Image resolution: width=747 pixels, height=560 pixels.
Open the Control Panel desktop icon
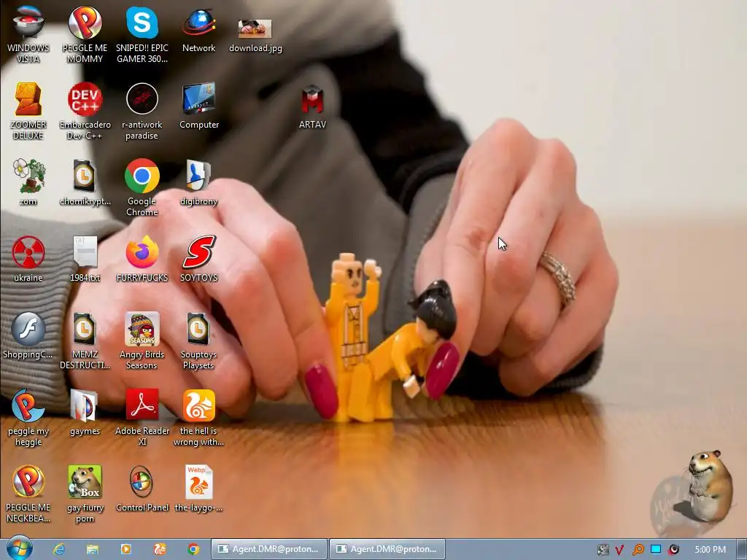click(142, 489)
